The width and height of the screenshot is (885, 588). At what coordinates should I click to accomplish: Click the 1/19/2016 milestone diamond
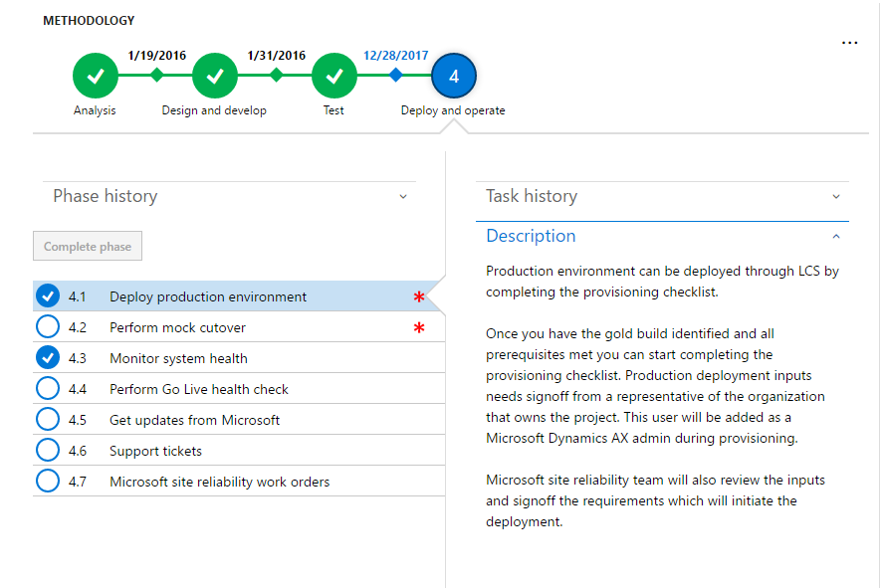156,75
